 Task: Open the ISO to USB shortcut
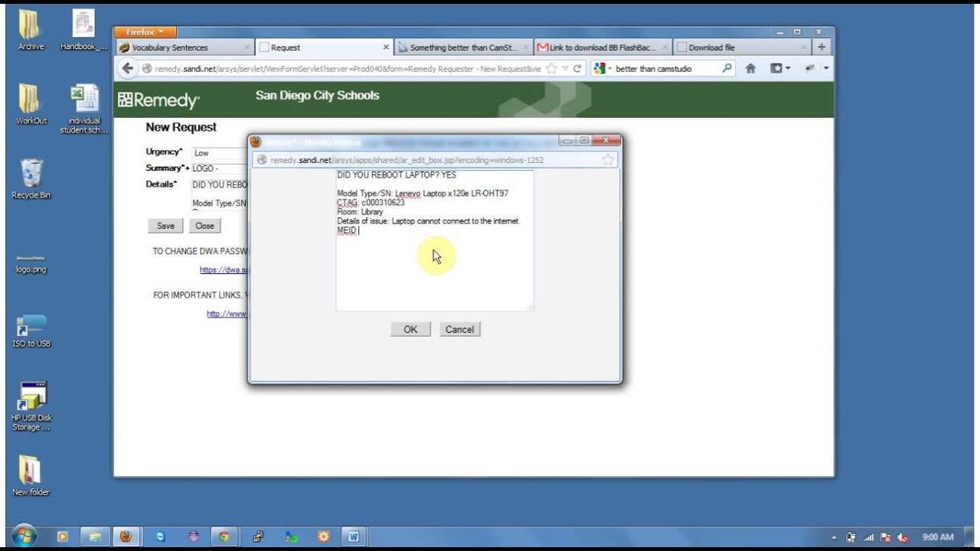click(x=31, y=331)
